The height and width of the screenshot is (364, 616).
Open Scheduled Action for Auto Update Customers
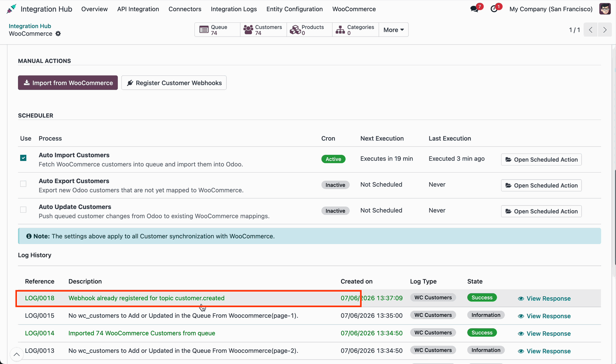point(541,211)
